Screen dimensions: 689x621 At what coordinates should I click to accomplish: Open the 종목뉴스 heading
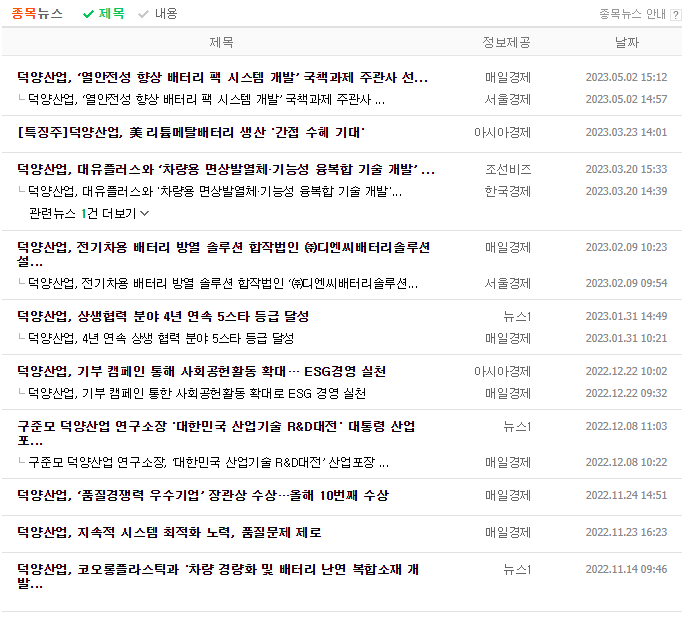click(x=37, y=14)
